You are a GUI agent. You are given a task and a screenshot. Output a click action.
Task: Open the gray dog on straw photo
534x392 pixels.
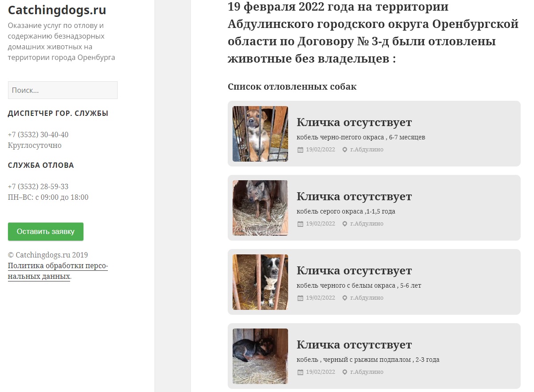click(260, 208)
